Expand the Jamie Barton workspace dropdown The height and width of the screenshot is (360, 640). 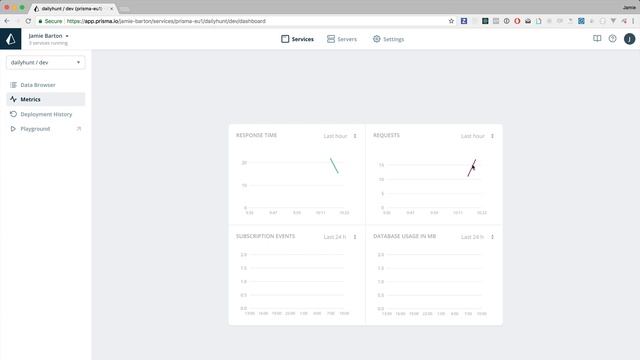[49, 36]
